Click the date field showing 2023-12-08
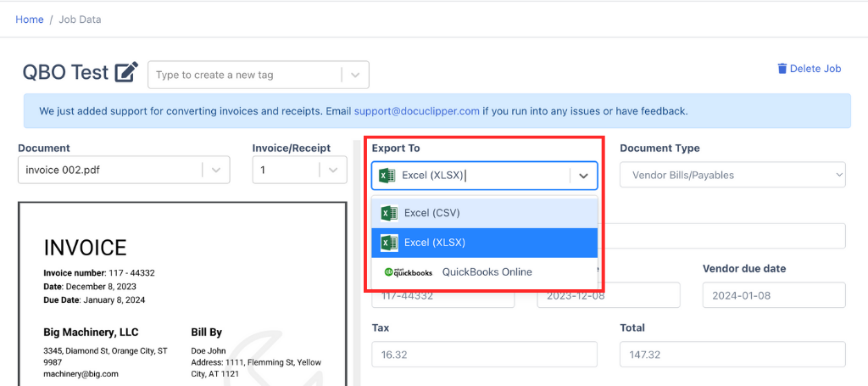The image size is (868, 386). point(609,295)
